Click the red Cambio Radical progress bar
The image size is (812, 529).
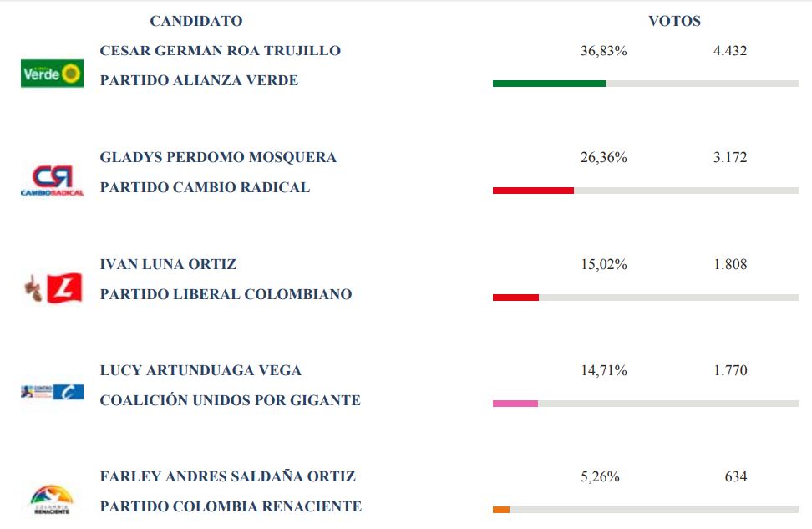[x=533, y=191]
